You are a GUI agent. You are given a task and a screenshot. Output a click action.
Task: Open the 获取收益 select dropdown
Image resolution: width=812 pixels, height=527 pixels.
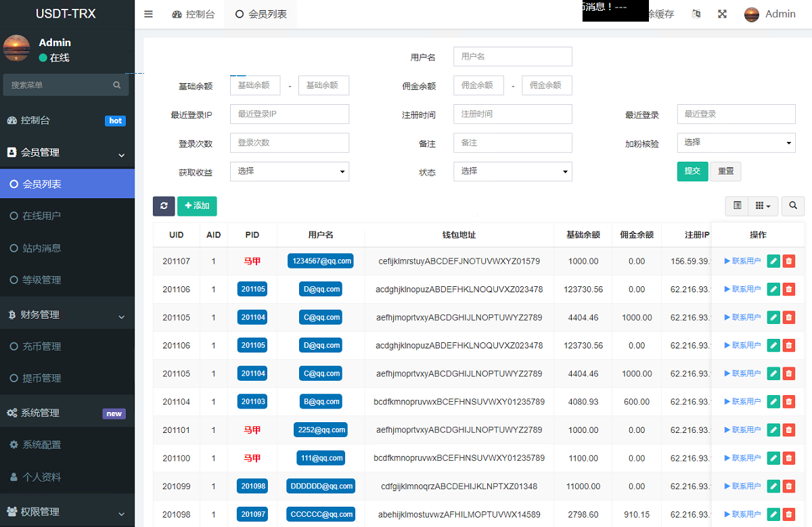[x=289, y=172]
